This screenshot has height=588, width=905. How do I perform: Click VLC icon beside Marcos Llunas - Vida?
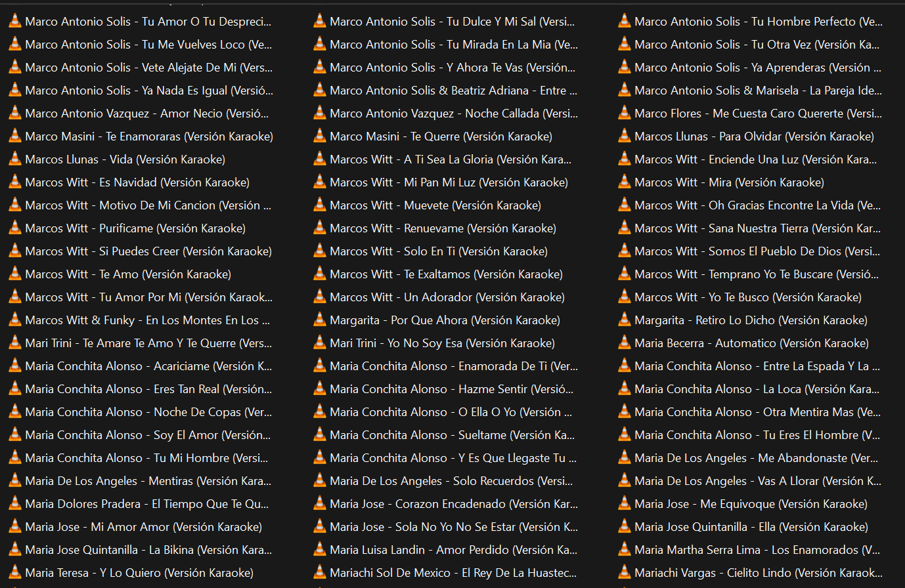point(14,159)
